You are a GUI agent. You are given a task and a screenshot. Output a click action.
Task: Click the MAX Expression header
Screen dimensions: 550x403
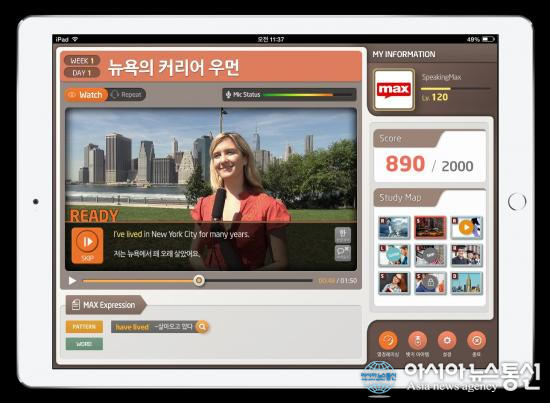[105, 305]
